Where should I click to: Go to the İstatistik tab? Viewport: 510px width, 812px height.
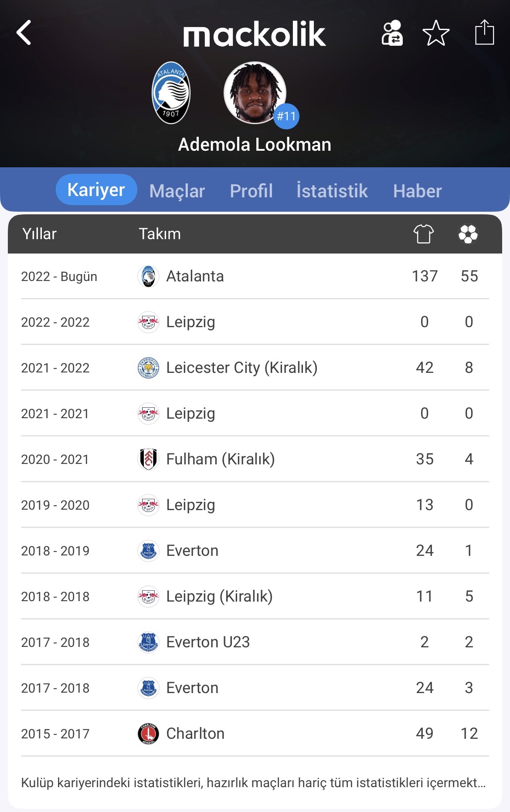332,191
